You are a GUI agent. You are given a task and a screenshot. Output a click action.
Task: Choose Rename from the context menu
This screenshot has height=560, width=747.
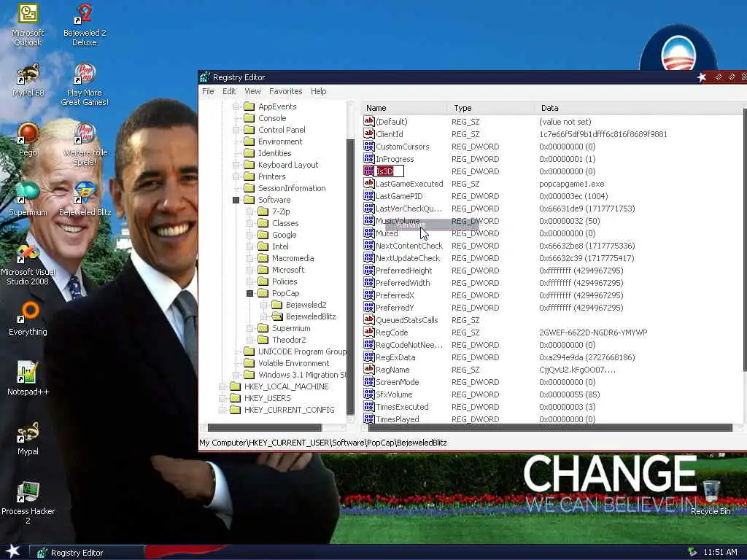point(431,225)
